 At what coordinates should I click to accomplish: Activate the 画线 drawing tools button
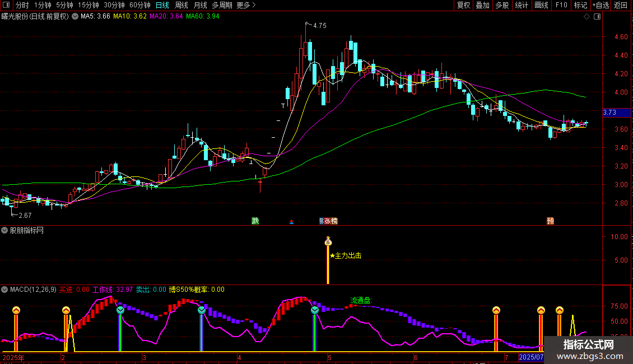click(541, 5)
